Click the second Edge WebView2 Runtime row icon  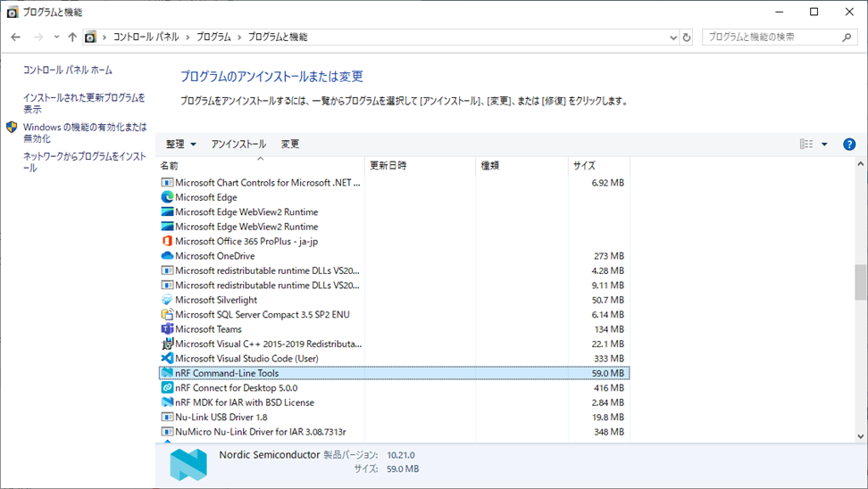pyautogui.click(x=167, y=227)
